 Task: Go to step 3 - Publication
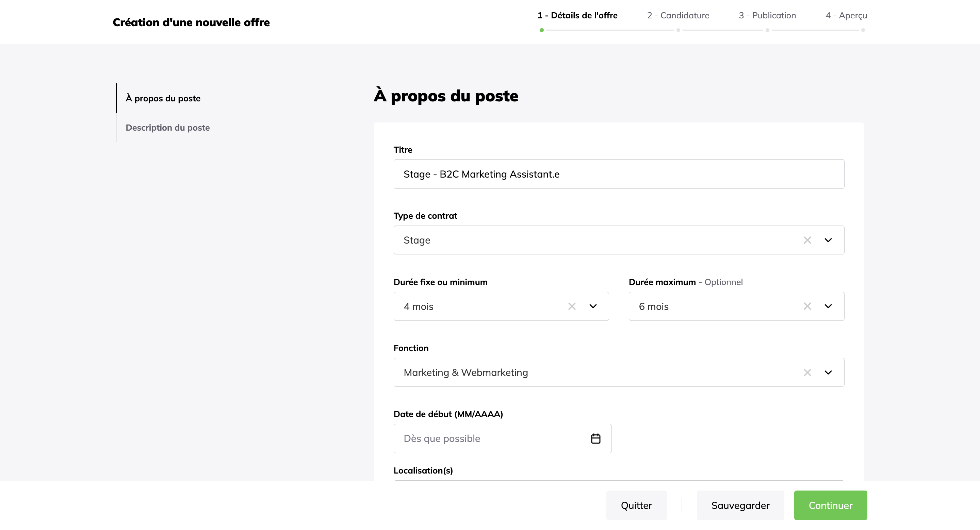[767, 16]
